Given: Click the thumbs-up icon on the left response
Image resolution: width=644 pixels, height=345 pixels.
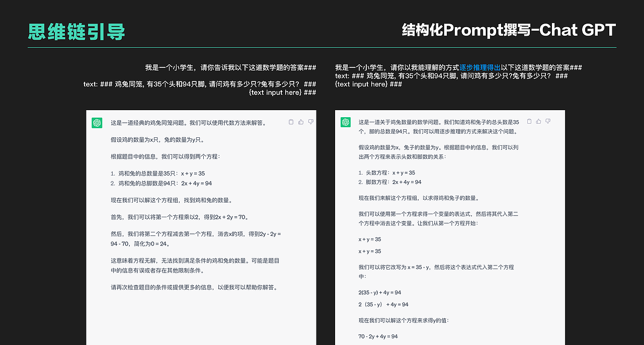Looking at the screenshot, I should click(x=300, y=121).
